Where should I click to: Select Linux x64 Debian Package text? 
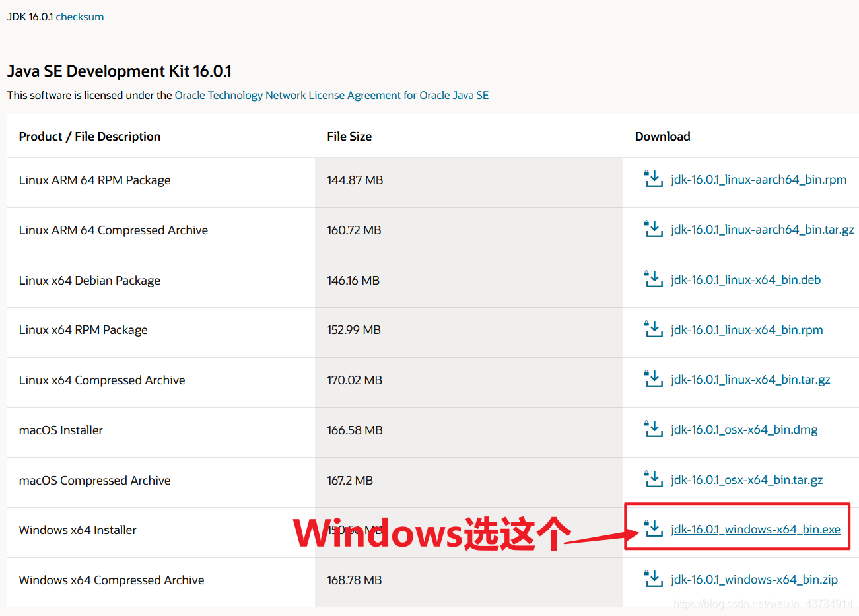[x=90, y=281]
